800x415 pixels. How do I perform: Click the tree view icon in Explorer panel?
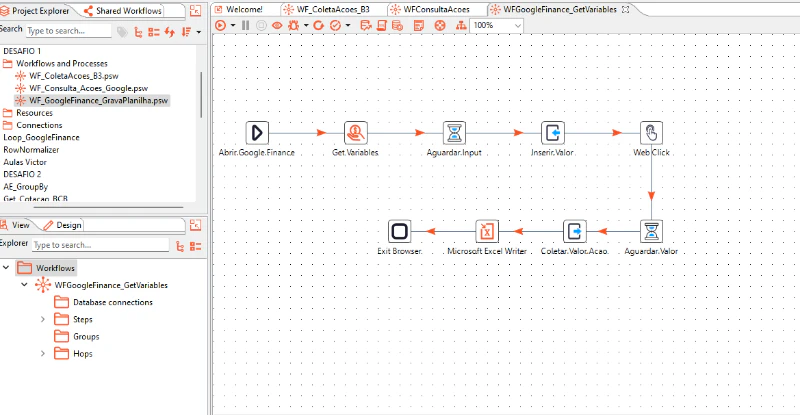pyautogui.click(x=180, y=247)
